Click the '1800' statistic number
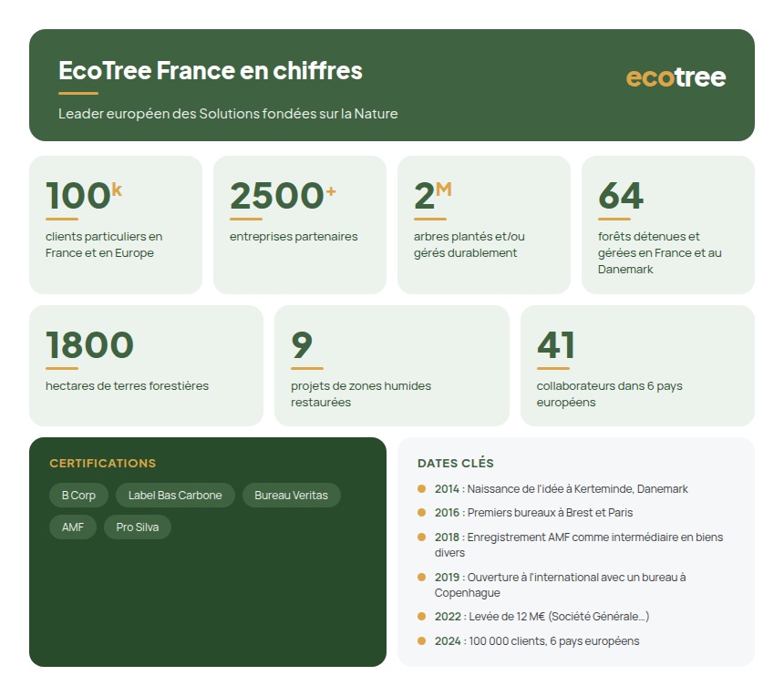784x696 pixels. click(x=89, y=344)
